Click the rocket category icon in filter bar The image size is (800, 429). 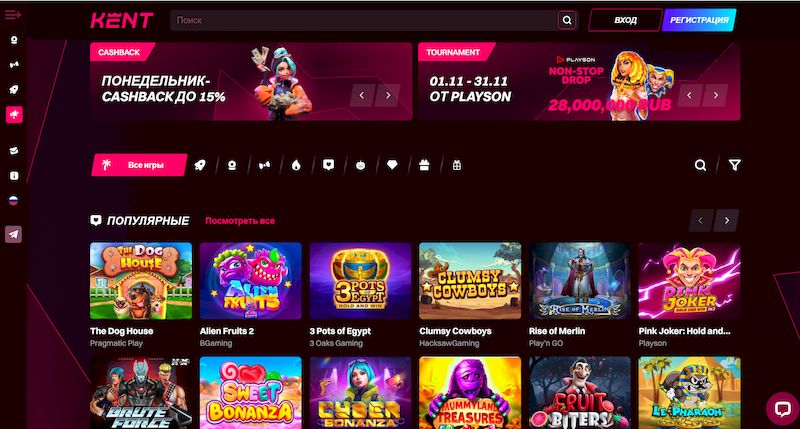[200, 165]
